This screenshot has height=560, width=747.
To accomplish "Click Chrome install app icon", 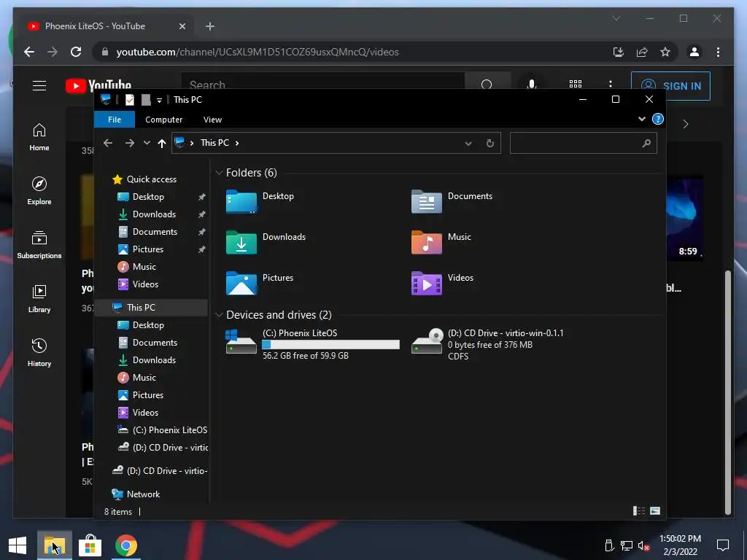I will pos(619,52).
